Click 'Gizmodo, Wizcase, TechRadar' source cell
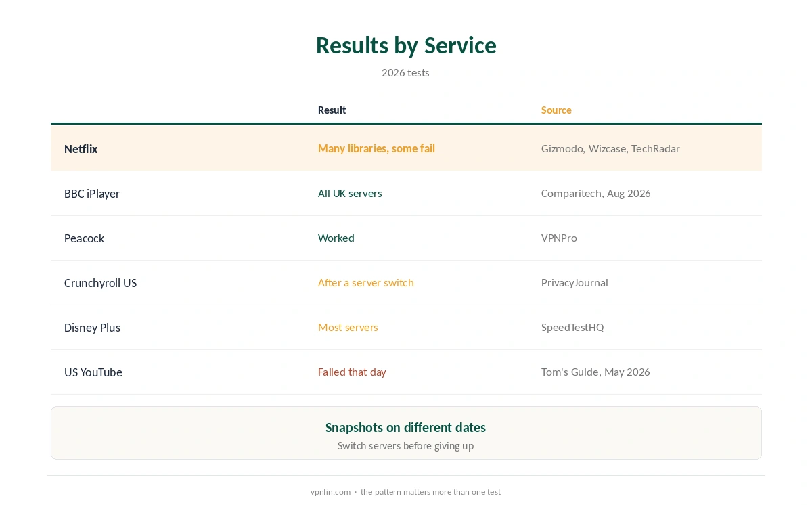Image resolution: width=812 pixels, height=505 pixels. click(610, 148)
